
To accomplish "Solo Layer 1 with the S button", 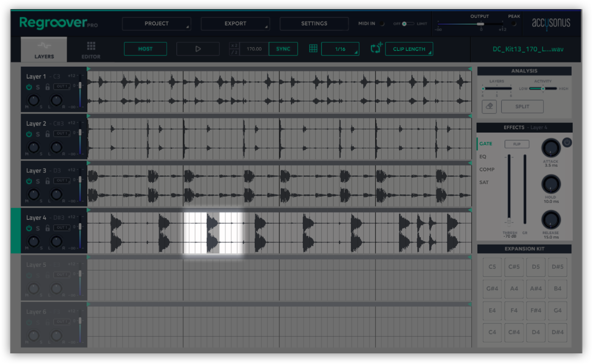I will point(38,87).
